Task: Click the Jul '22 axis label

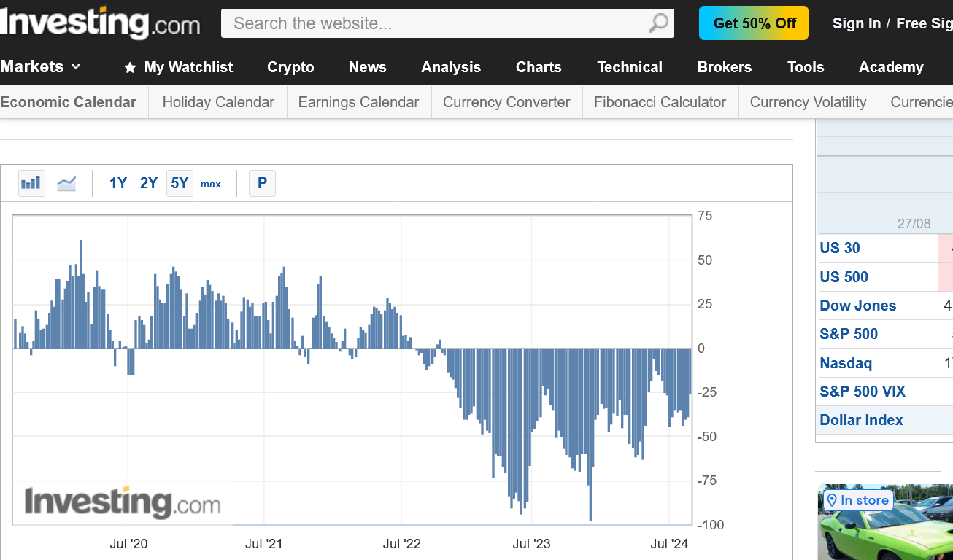Action: (x=402, y=544)
